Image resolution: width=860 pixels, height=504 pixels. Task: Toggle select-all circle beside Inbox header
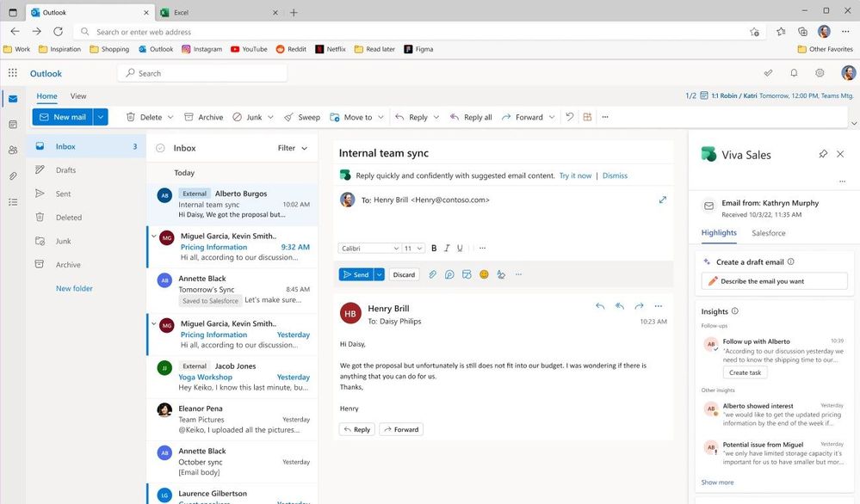pyautogui.click(x=160, y=148)
